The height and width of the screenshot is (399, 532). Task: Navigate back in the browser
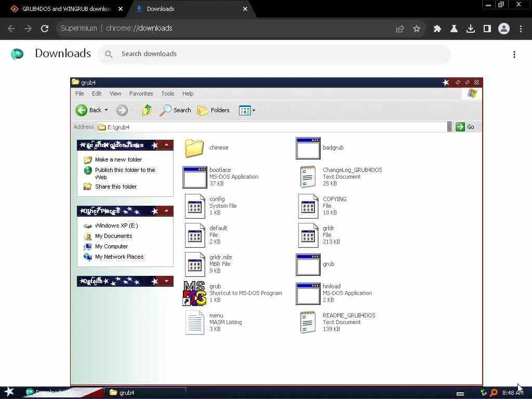pyautogui.click(x=11, y=29)
